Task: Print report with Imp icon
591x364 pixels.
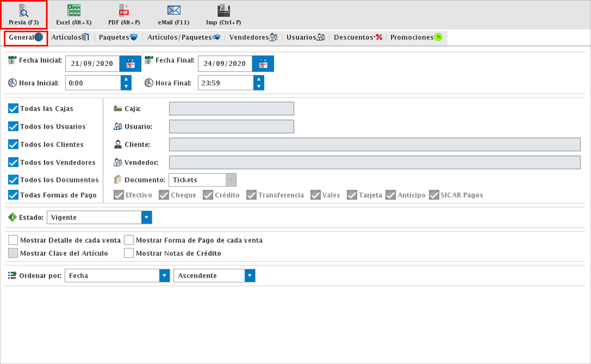Action: 223,10
